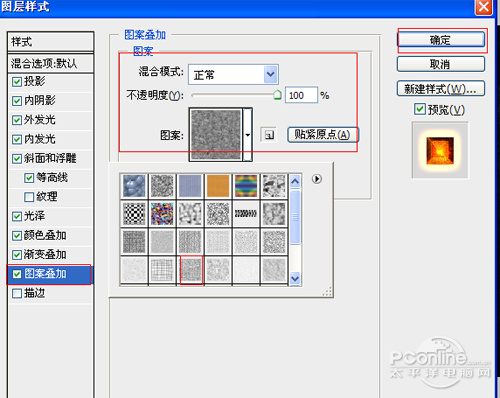Choose the orange wood grain pattern swatch
Viewport: 500px width, 398px height.
click(x=218, y=186)
